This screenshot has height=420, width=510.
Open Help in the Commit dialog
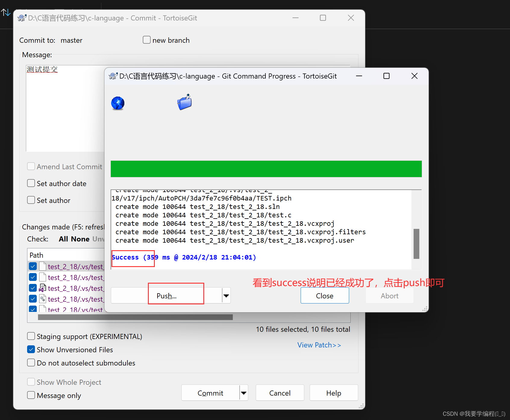(x=334, y=393)
